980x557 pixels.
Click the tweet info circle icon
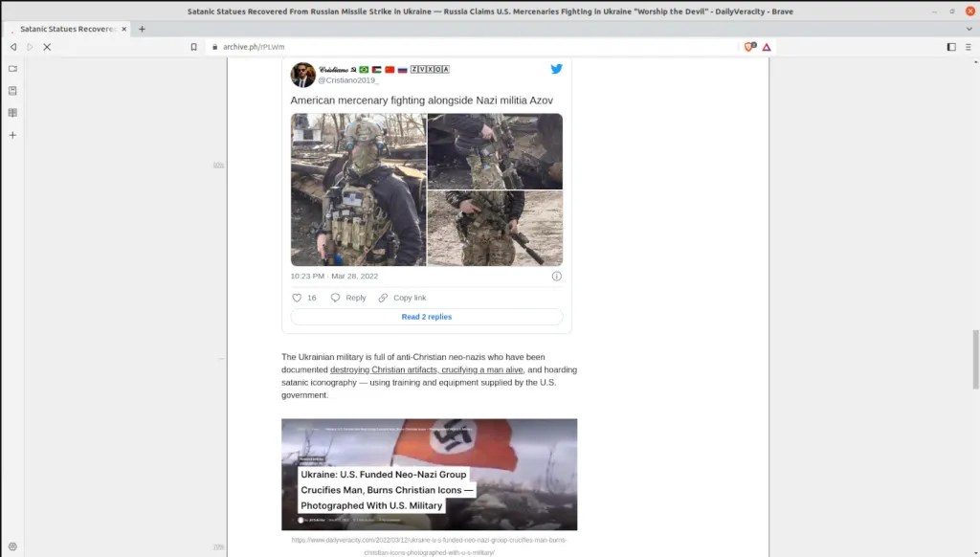tap(556, 276)
